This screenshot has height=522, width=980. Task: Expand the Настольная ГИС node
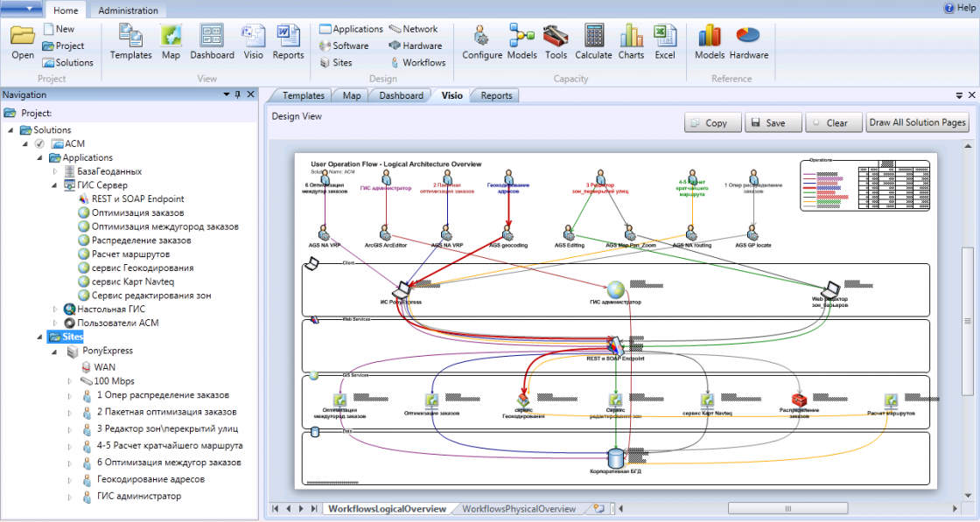click(x=55, y=309)
